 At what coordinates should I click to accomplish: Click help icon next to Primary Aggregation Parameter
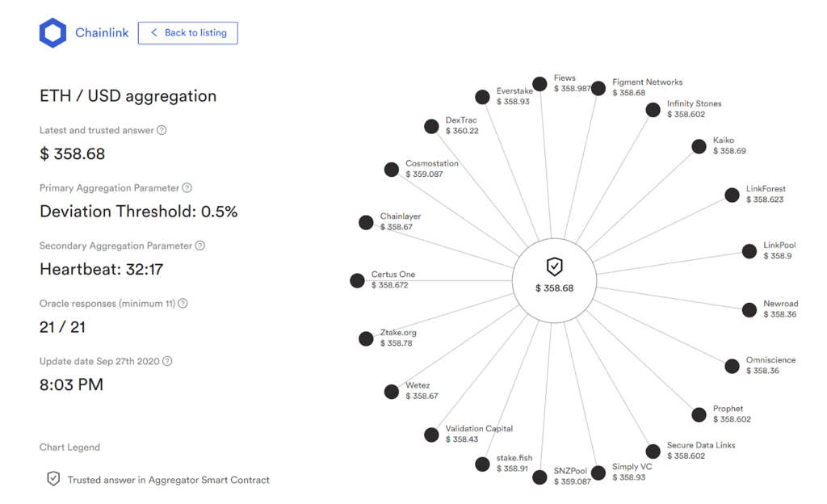point(187,188)
